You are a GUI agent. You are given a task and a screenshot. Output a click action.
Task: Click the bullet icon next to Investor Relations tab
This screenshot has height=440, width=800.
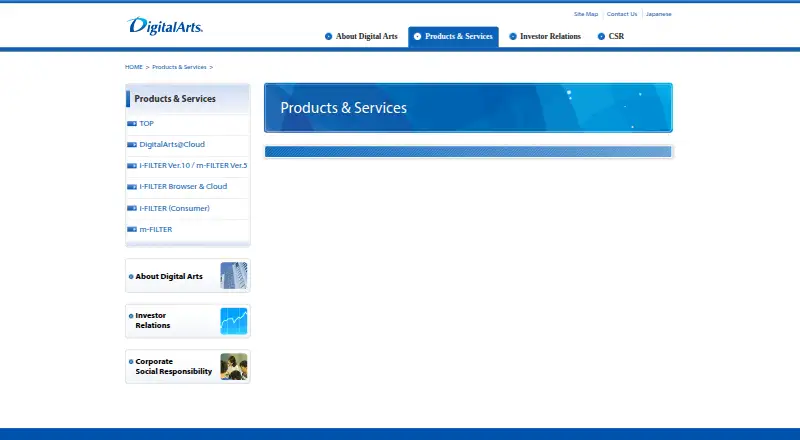[513, 36]
